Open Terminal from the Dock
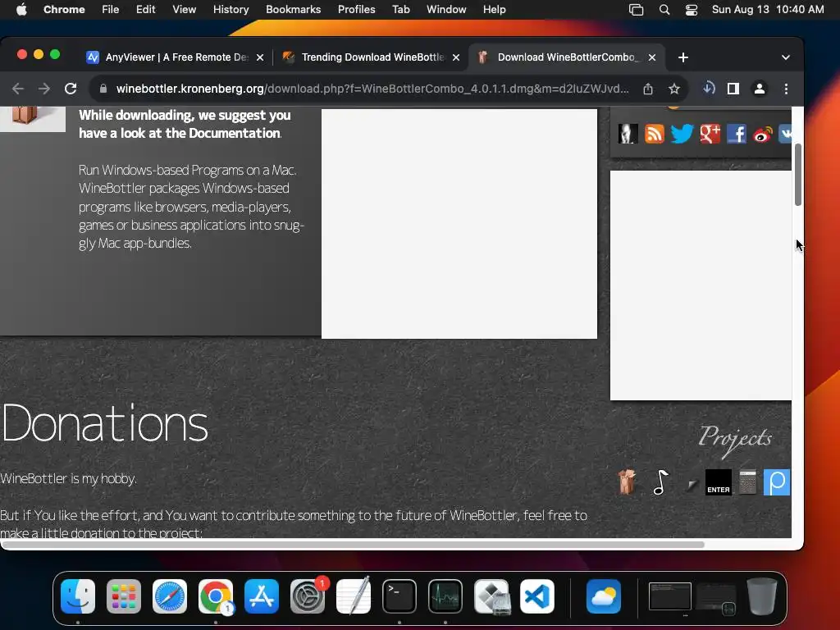Viewport: 840px width, 630px height. point(399,596)
